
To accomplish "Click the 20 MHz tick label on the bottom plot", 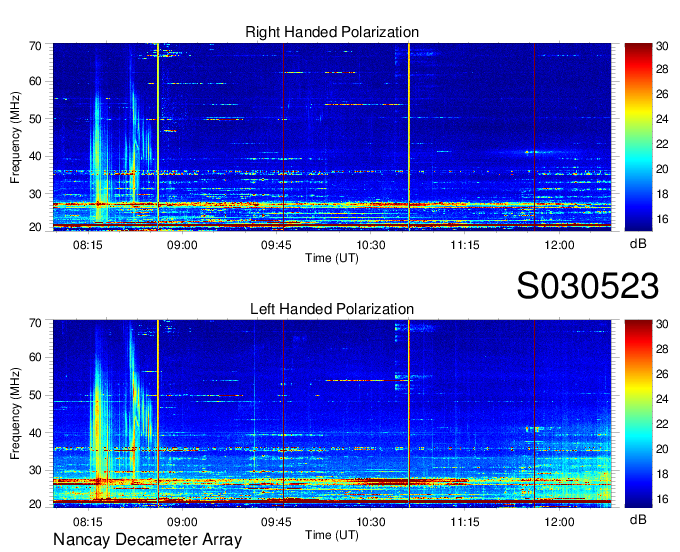I will point(35,504).
